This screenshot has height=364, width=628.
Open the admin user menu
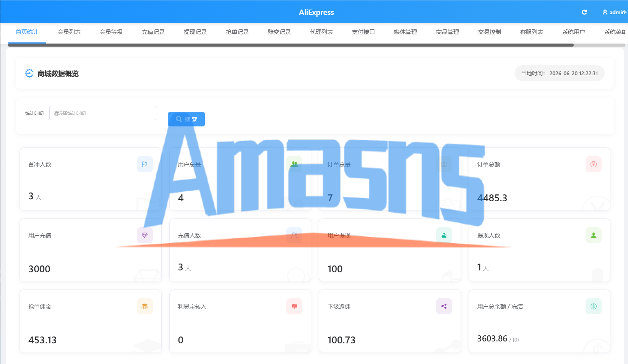(x=615, y=12)
